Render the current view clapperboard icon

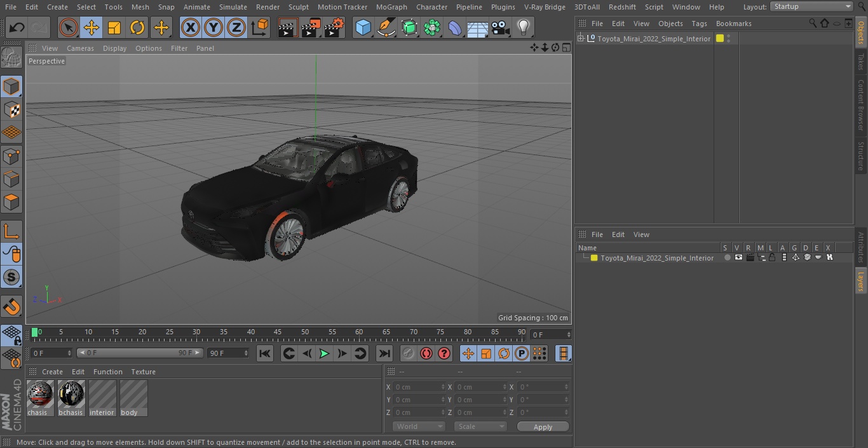click(288, 27)
